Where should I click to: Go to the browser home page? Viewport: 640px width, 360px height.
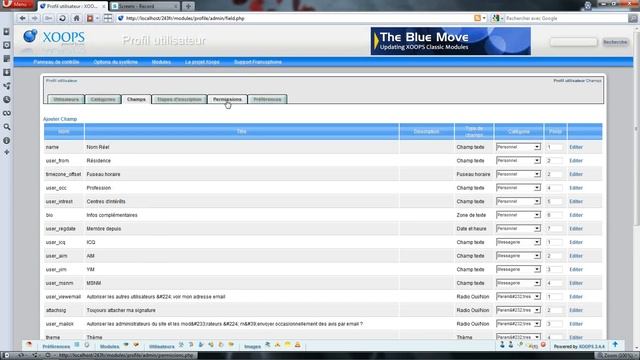click(76, 18)
